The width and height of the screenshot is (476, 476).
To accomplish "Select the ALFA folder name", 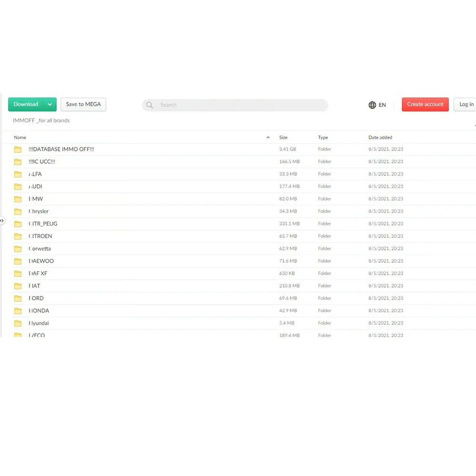I will pyautogui.click(x=35, y=174).
